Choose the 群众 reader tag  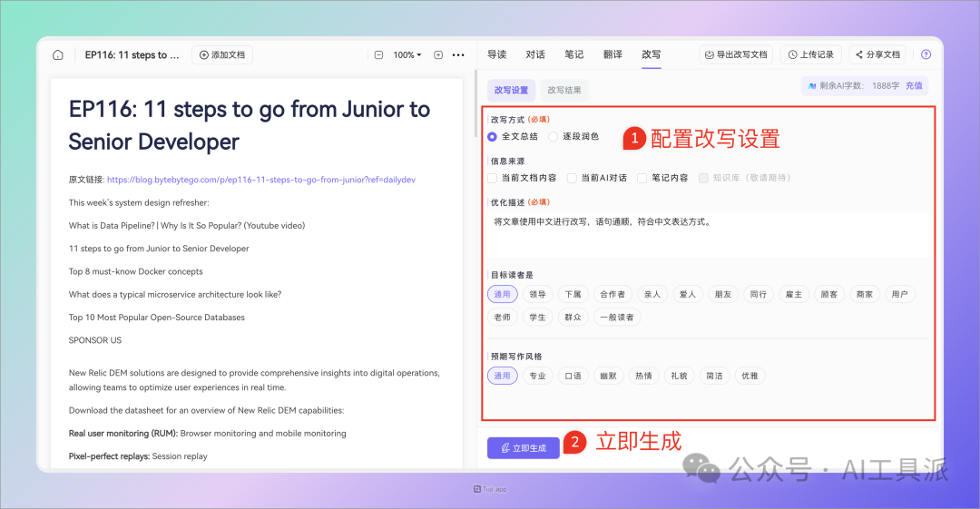point(573,318)
